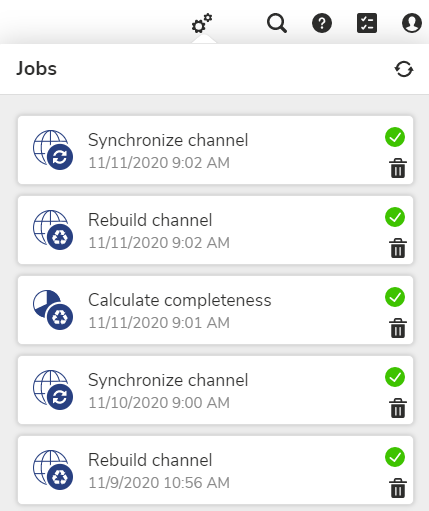
Task: Open the jobs gears icon in header
Action: [202, 23]
